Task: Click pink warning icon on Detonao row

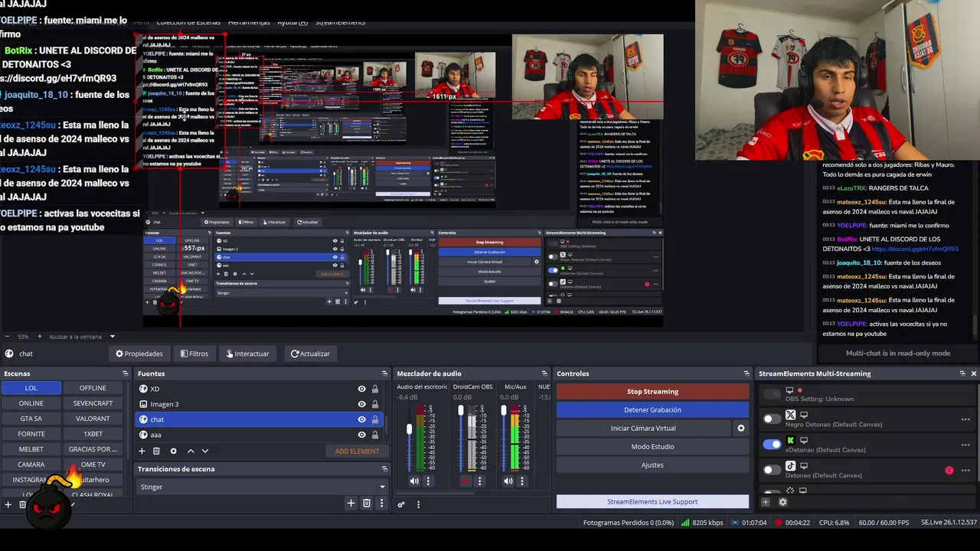Action: [949, 471]
